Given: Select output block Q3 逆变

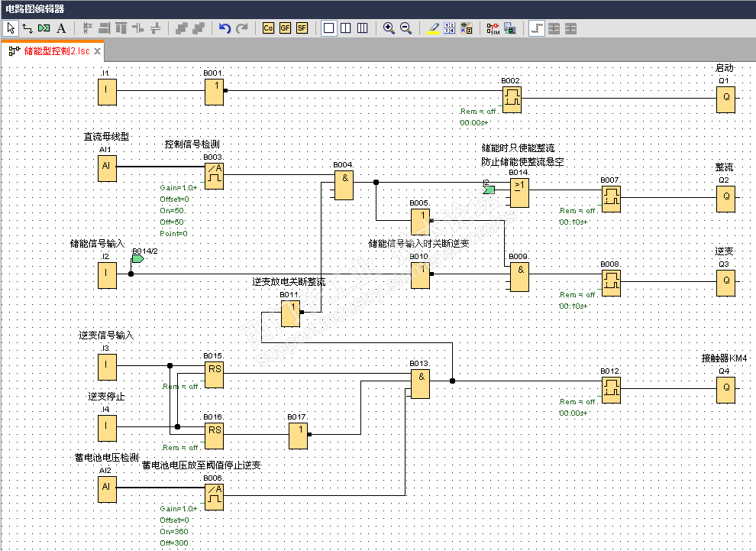Looking at the screenshot, I should 725,284.
